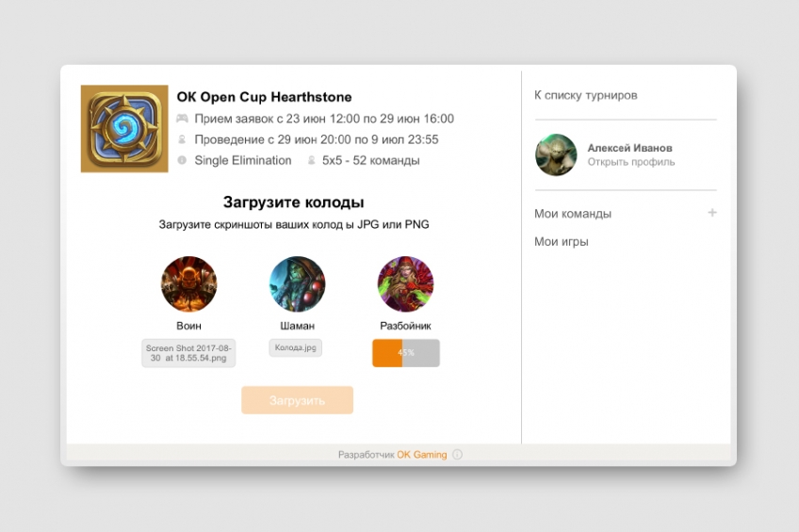Click the Screen Shot 2017-08-30 png file chip
The height and width of the screenshot is (532, 799).
[188, 353]
